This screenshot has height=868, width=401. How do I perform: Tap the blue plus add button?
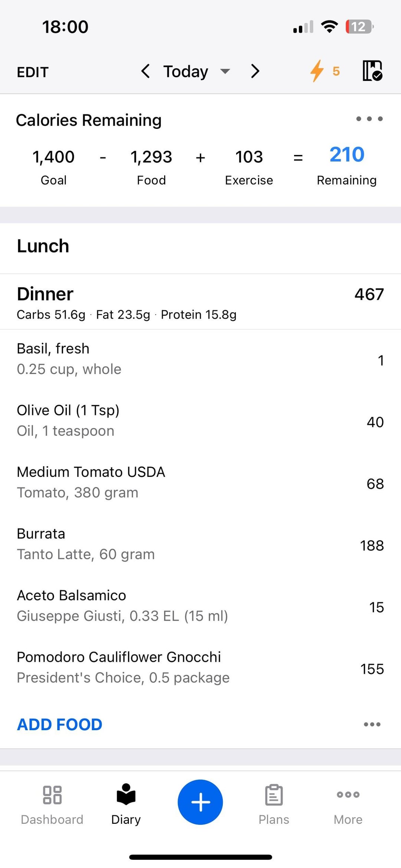click(x=200, y=802)
